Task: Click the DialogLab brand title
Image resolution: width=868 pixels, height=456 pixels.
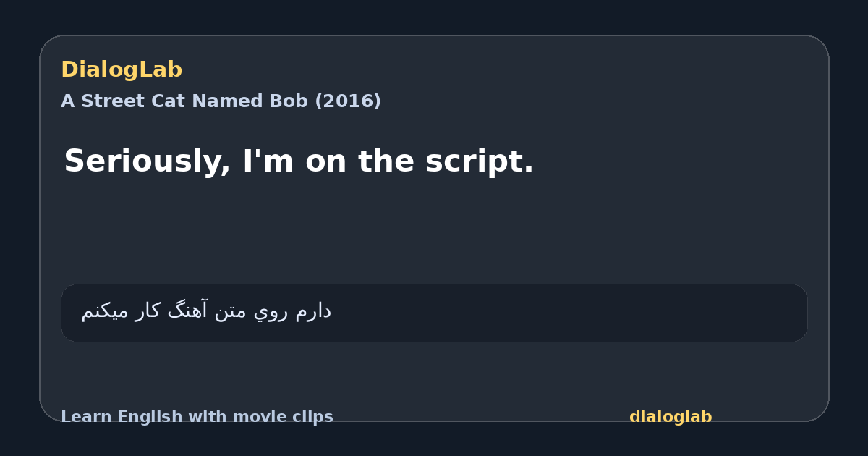Action: [122, 70]
